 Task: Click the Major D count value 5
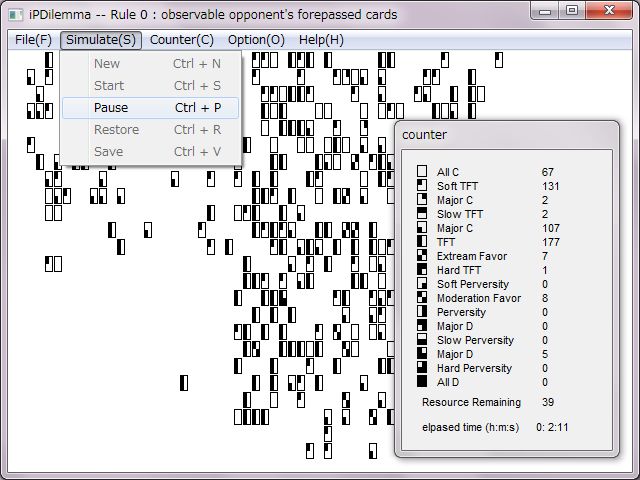click(x=545, y=354)
